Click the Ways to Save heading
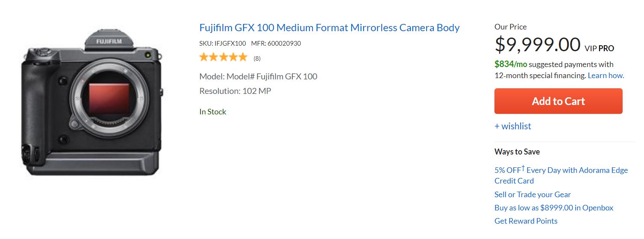 (517, 152)
